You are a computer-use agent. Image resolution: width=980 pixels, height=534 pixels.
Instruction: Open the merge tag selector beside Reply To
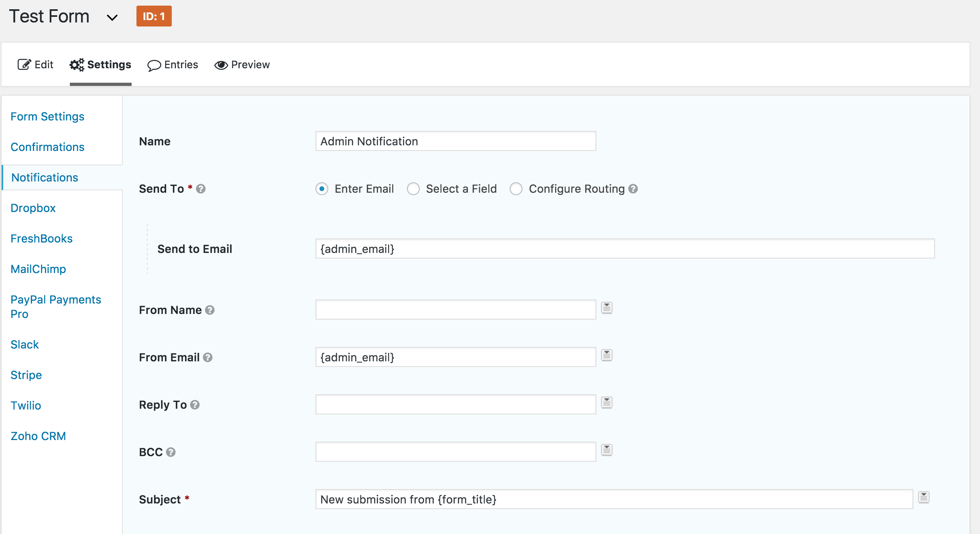606,403
